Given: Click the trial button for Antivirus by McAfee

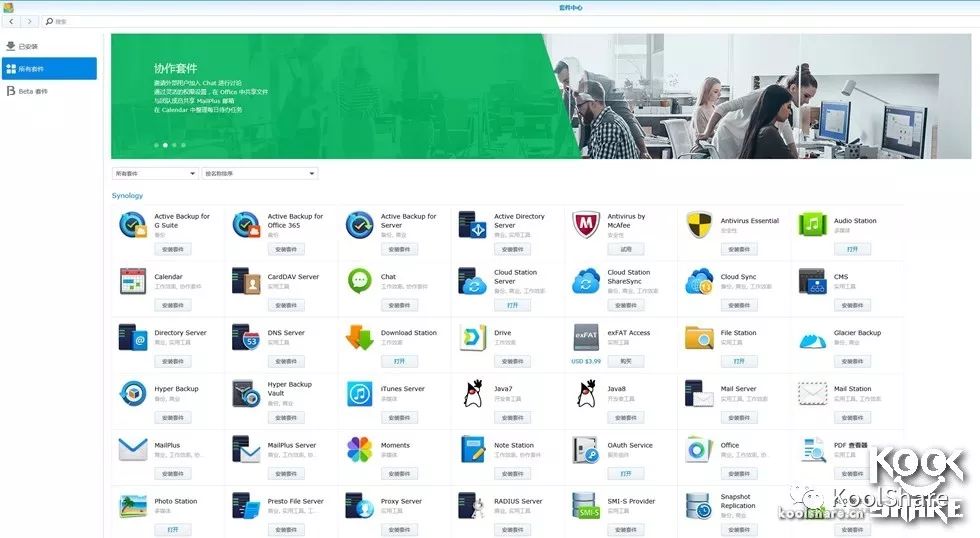Looking at the screenshot, I should [626, 249].
